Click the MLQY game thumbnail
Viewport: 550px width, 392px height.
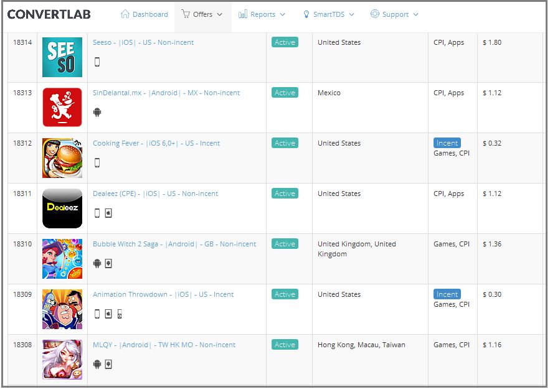pos(62,360)
